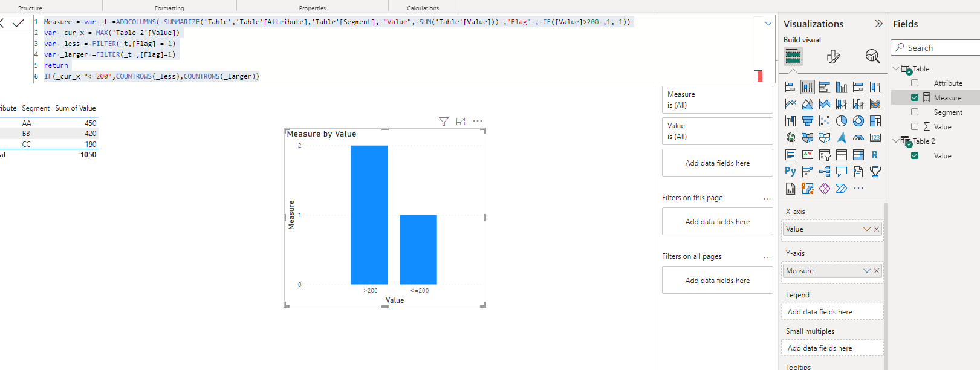The width and height of the screenshot is (980, 370).
Task: Select the Slicer visual
Action: point(824,155)
